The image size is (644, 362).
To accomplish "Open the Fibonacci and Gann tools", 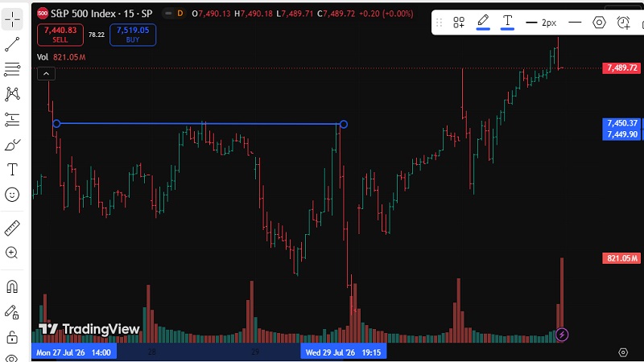I will pyautogui.click(x=12, y=69).
